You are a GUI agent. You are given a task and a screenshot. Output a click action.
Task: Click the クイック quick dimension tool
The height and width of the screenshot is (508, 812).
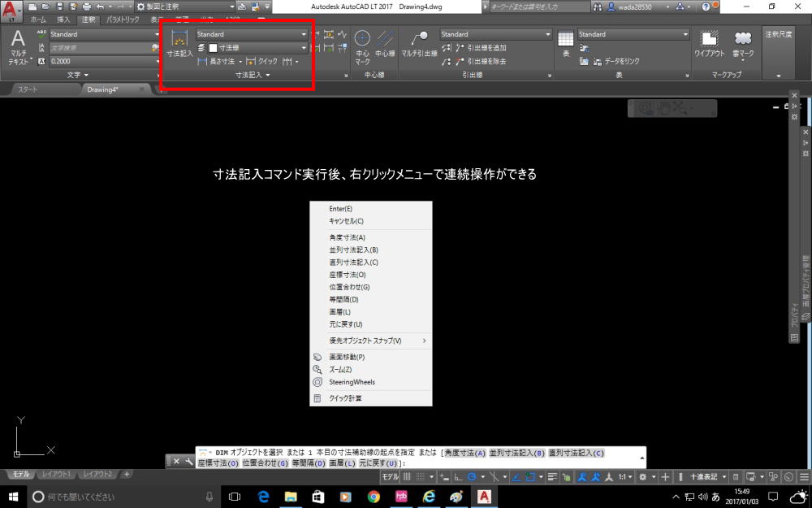[x=261, y=62]
